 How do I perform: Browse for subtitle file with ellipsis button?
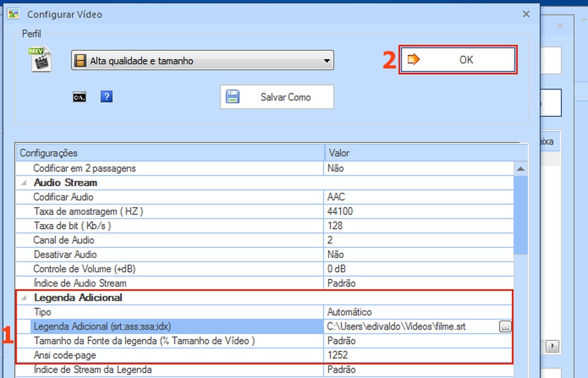505,326
